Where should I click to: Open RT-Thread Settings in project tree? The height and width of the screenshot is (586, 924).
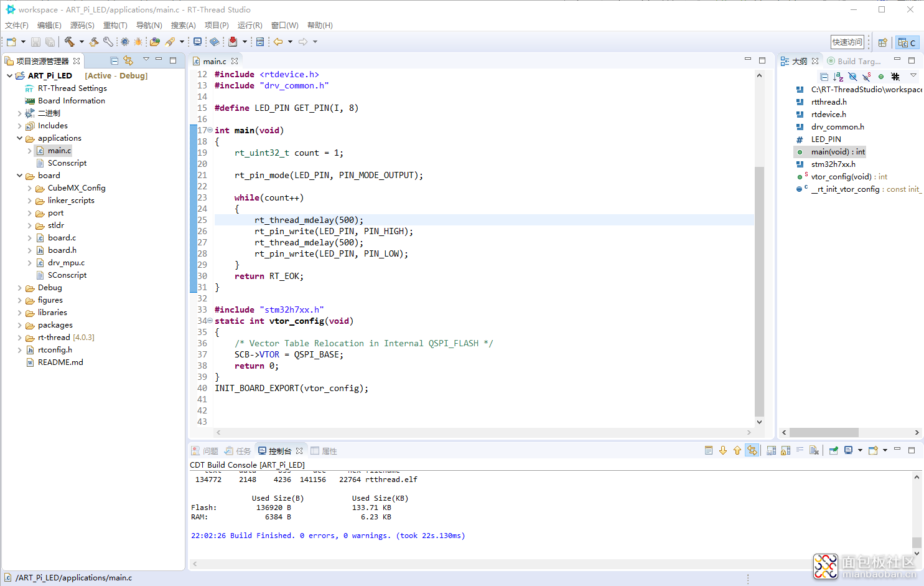[72, 88]
